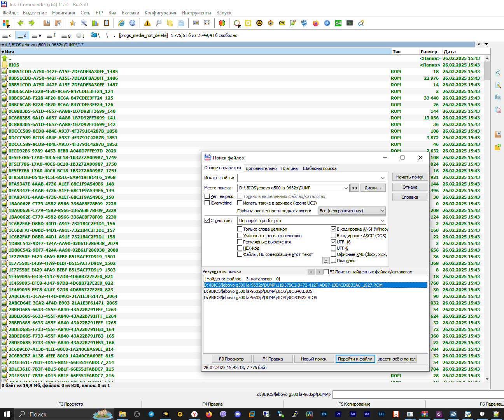Image resolution: width=504 pixels, height=420 pixels.
Task: Expand the 'Место поиска' dropdown arrow
Action: pos(346,188)
